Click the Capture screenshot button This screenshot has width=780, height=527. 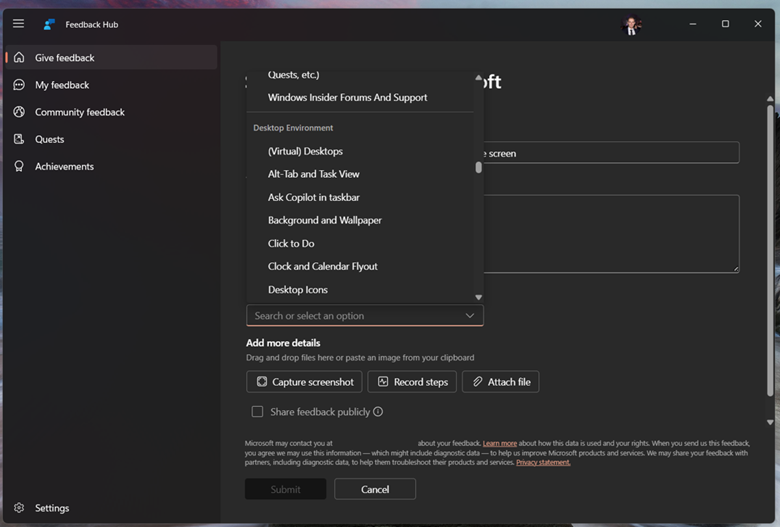[304, 382]
